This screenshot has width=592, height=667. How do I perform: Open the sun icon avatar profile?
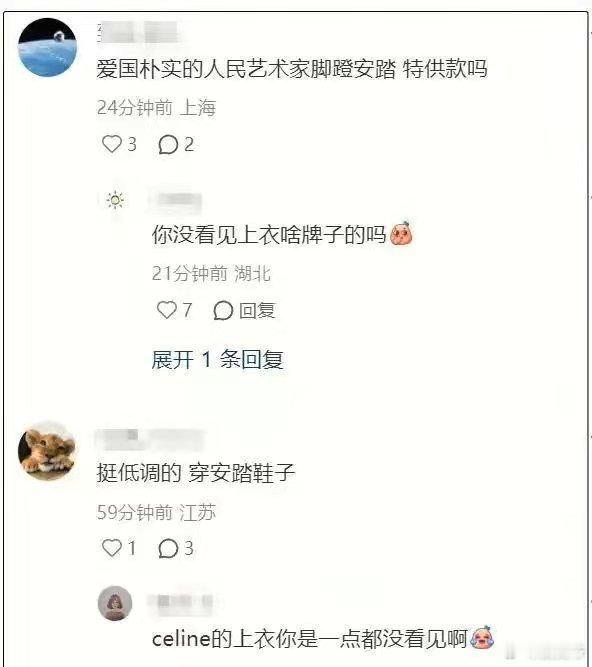point(115,200)
